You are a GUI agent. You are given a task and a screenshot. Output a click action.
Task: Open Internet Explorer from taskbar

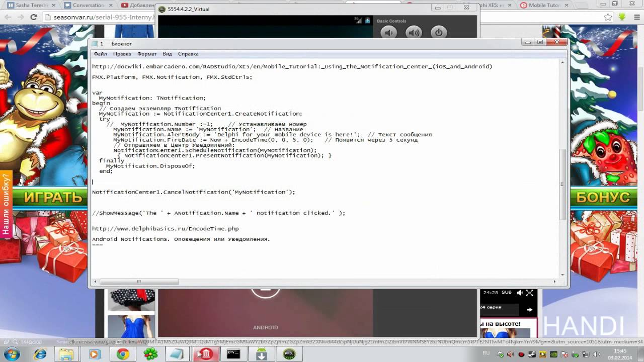point(40,354)
